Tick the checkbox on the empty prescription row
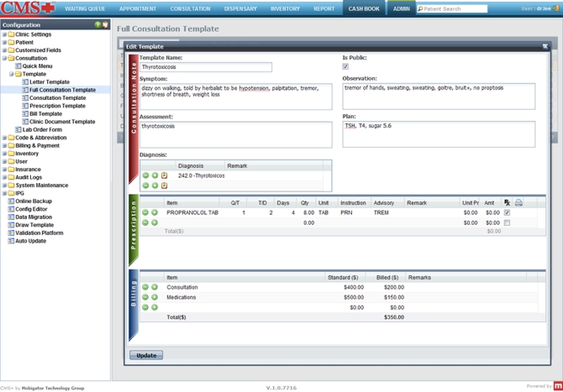Viewport: 563px width, 392px height. click(507, 223)
